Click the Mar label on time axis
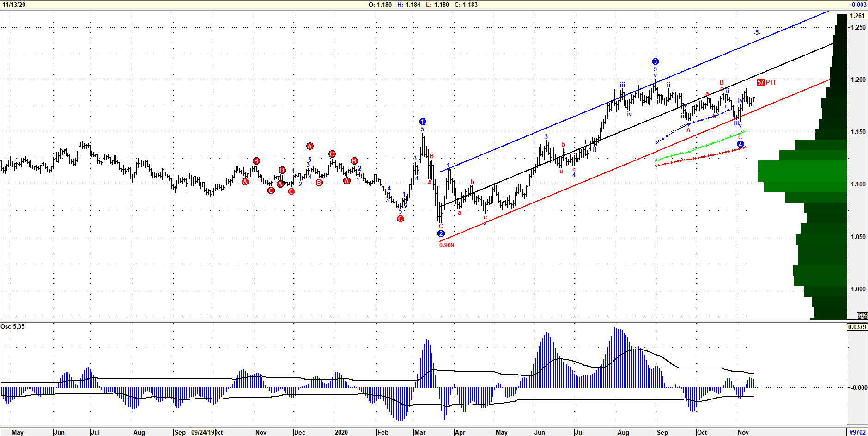Screen dimensions: 868x436 pyautogui.click(x=419, y=432)
